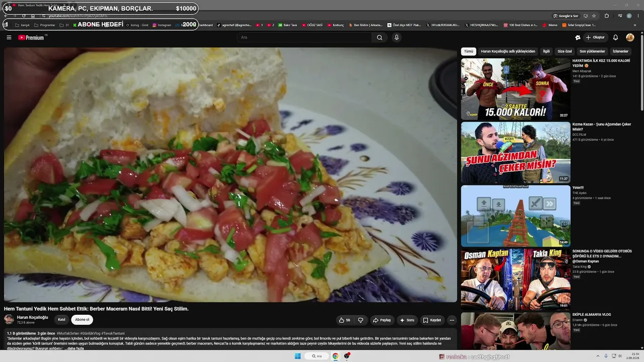The width and height of the screenshot is (644, 362).
Task: Open the YouTube guide hamburger menu
Action: click(9, 37)
